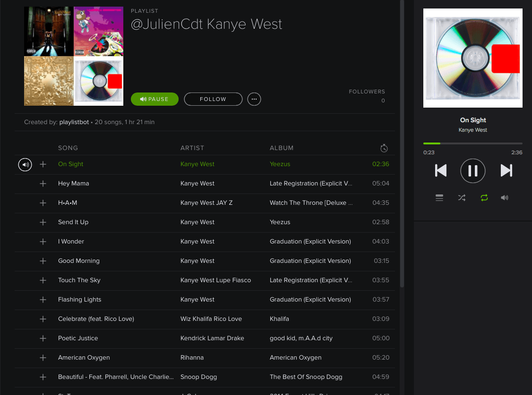Open the playlistbot creator profile link

(x=74, y=122)
